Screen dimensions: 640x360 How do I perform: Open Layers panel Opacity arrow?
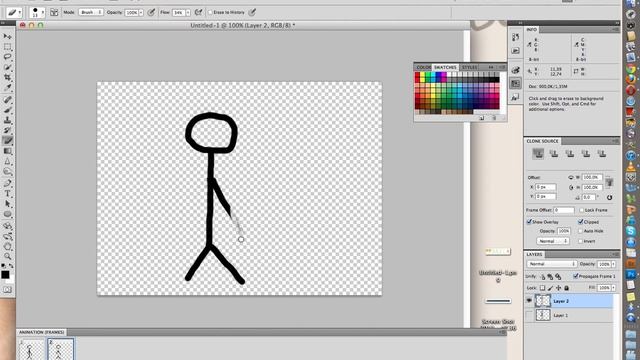(x=613, y=264)
